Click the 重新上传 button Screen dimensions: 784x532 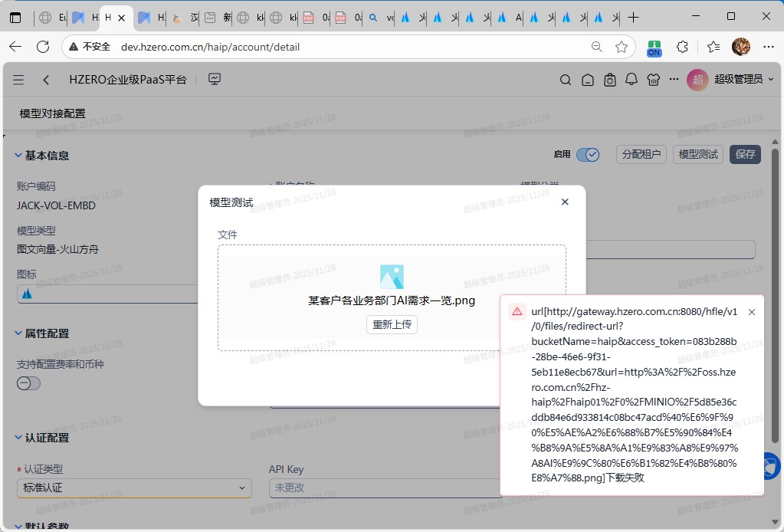pos(392,324)
